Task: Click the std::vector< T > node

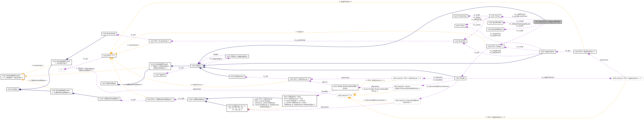Action: pos(345,95)
